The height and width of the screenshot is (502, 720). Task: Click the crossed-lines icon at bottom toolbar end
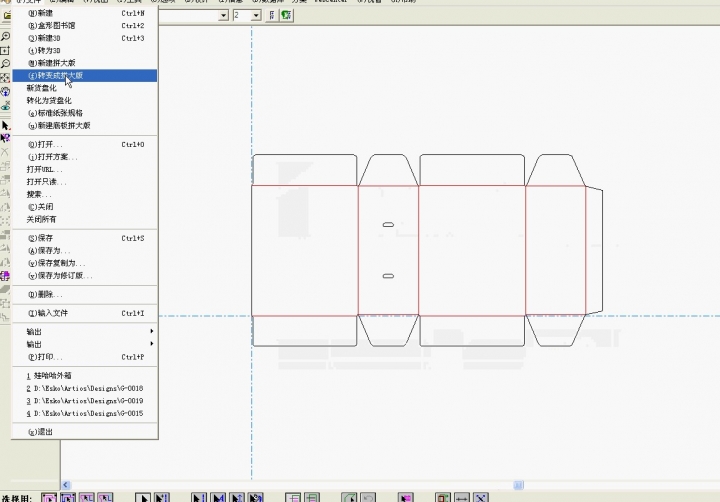(481, 497)
